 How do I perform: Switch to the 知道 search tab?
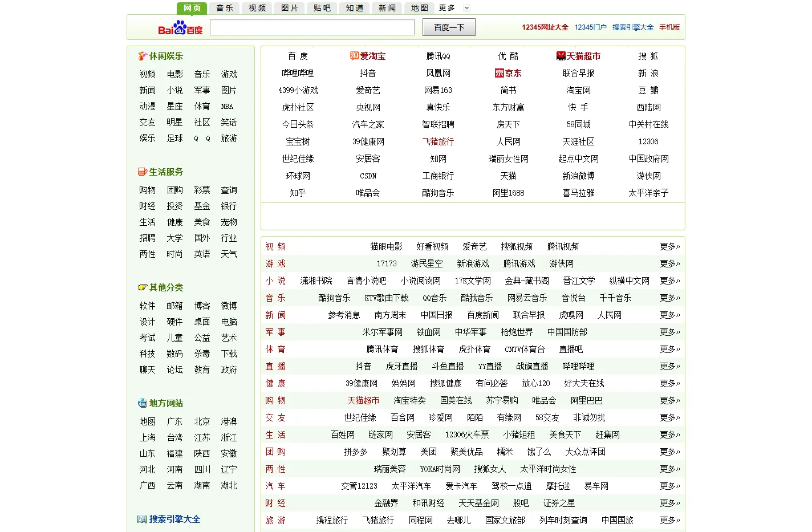pos(355,8)
